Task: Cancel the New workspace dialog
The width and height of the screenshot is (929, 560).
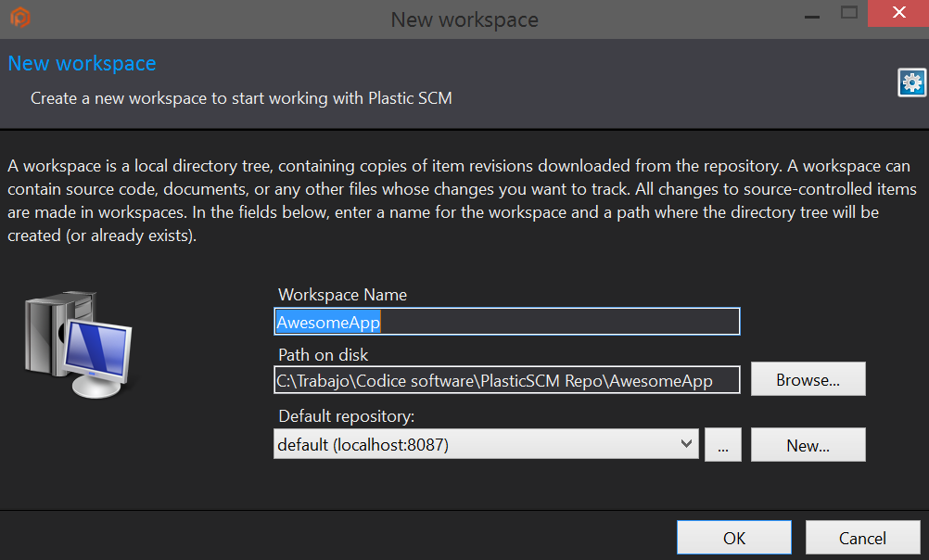Action: click(x=862, y=537)
